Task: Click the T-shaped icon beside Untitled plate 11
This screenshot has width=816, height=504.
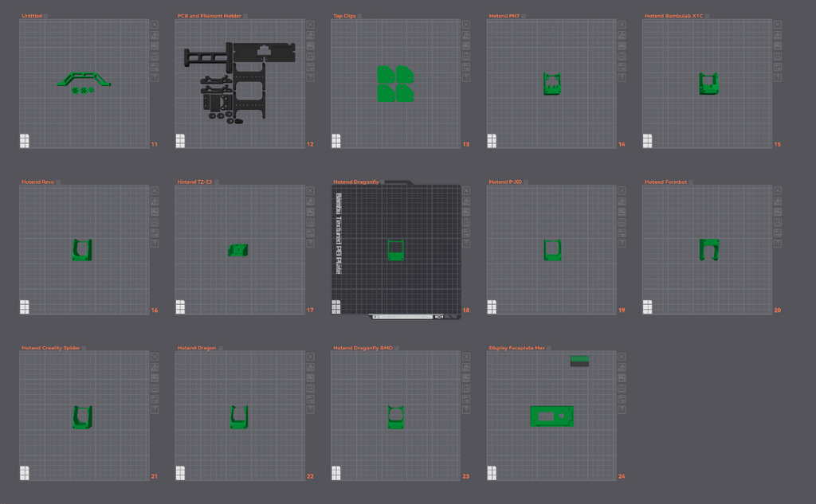Action: pyautogui.click(x=155, y=77)
